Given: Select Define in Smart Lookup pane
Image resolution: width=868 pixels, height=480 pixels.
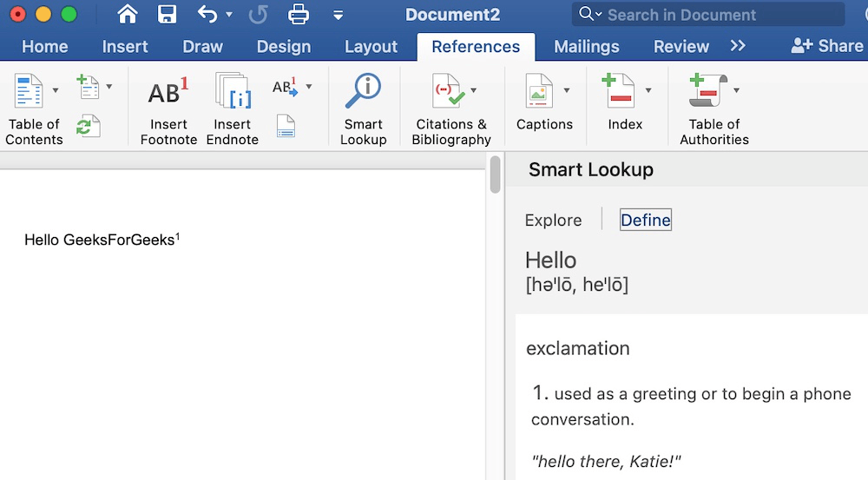Looking at the screenshot, I should click(x=646, y=220).
